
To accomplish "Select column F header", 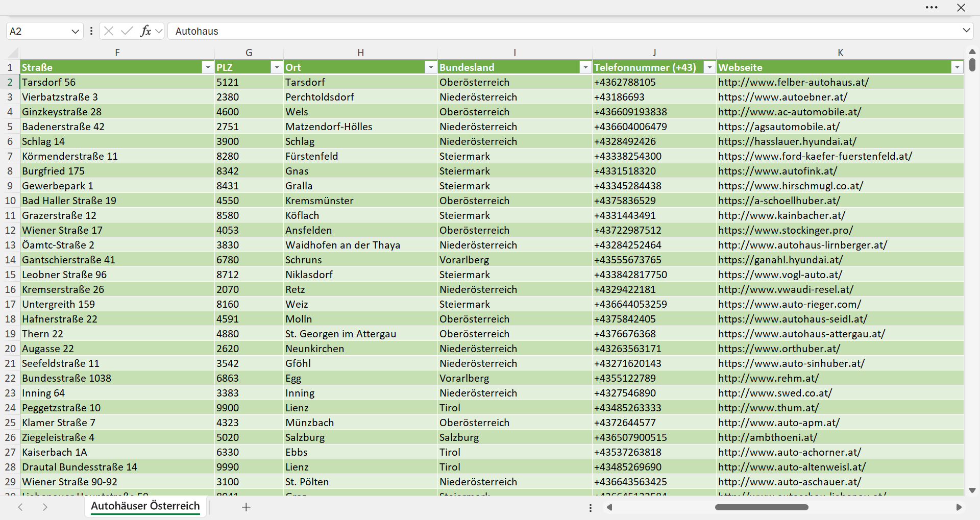I will 117,53.
